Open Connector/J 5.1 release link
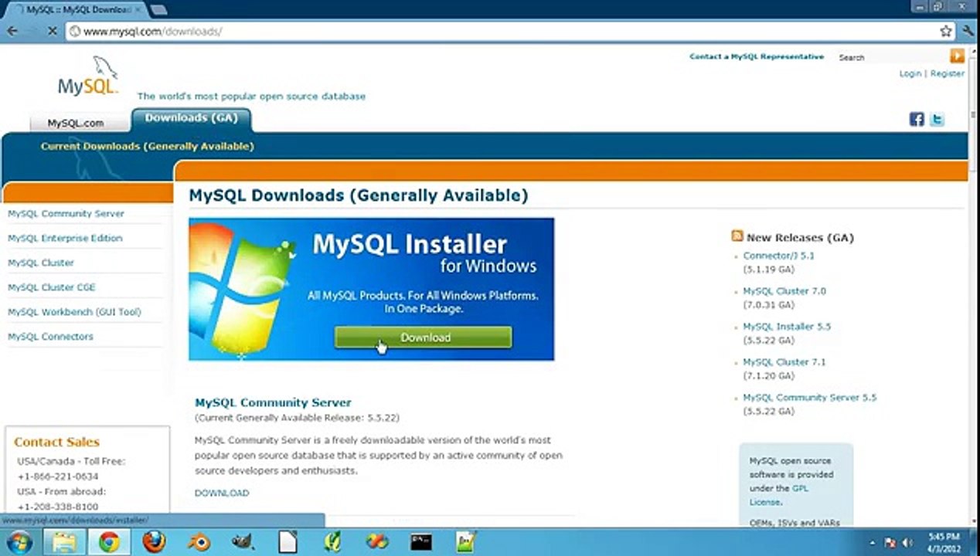980x556 pixels. coord(778,256)
